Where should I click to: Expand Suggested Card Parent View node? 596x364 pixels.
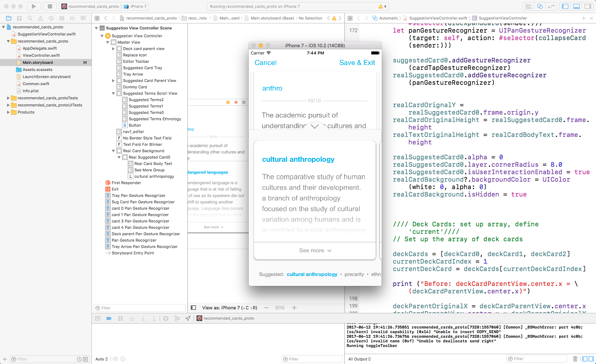coord(113,81)
